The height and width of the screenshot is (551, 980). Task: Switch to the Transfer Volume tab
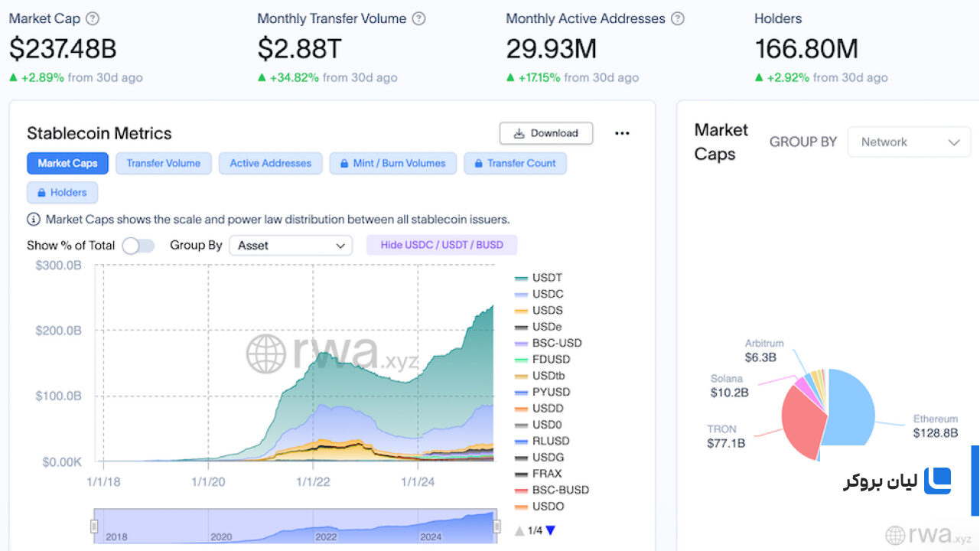164,163
